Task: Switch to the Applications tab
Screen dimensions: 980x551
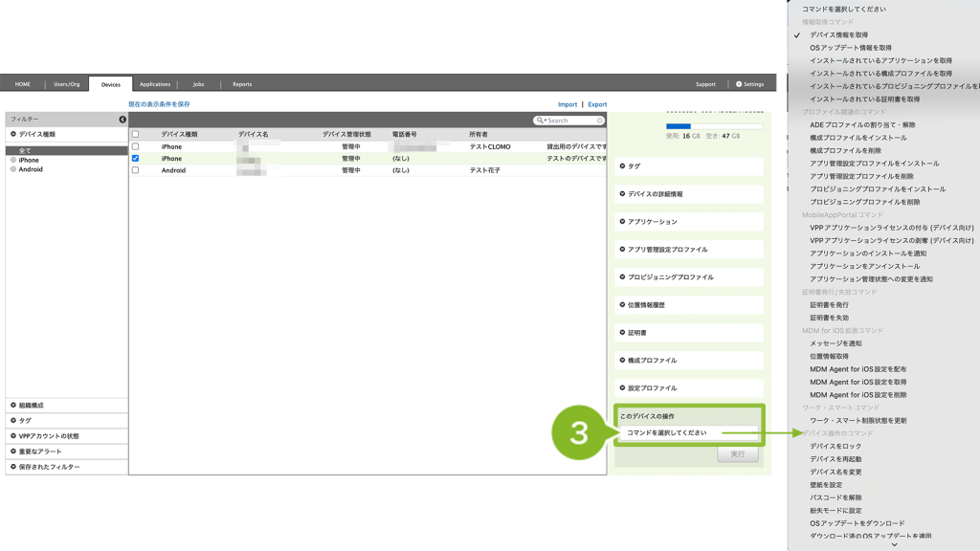Action: pos(154,84)
